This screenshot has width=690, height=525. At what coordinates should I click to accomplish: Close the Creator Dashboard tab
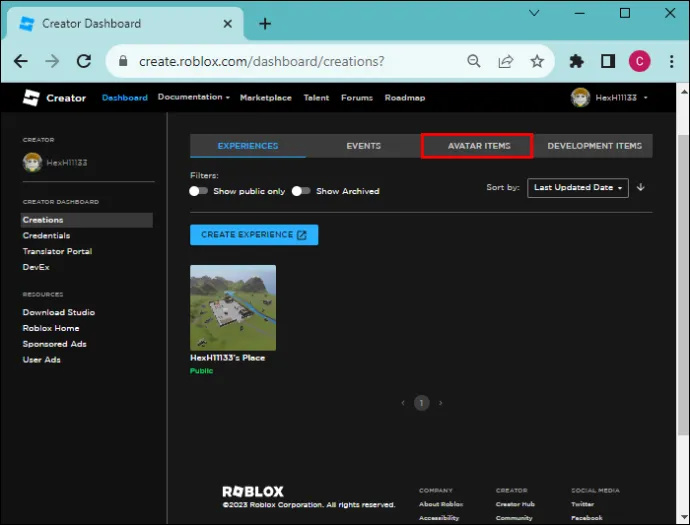[228, 24]
